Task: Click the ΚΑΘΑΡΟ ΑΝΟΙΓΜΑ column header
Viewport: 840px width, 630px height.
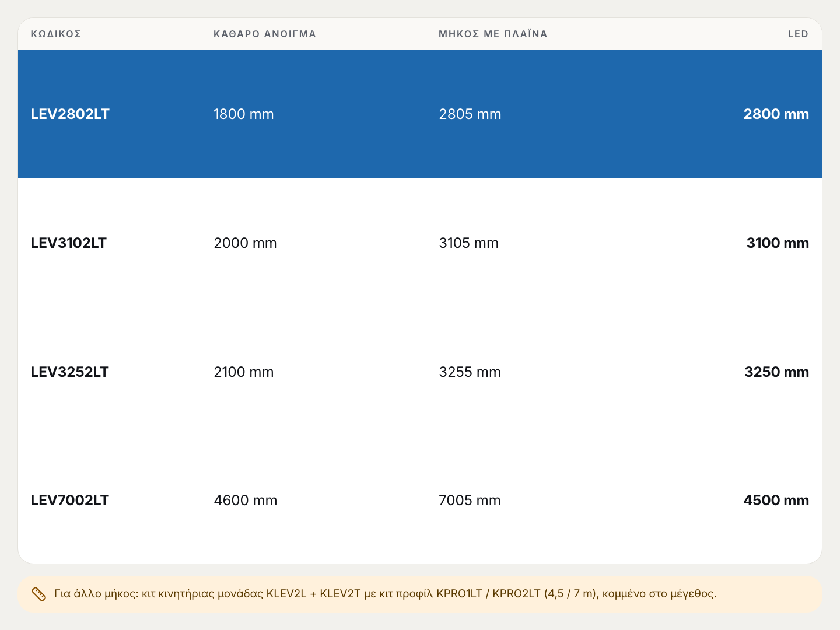Action: (x=265, y=34)
